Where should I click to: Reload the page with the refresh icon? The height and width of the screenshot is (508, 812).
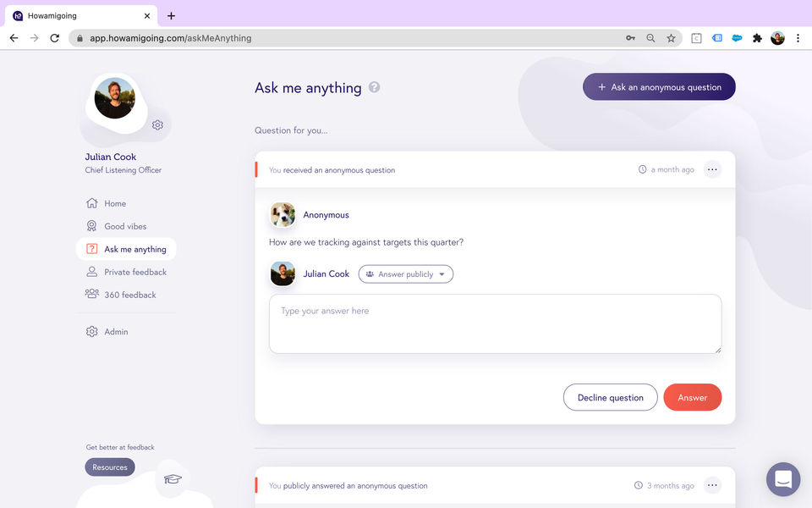[x=54, y=38]
